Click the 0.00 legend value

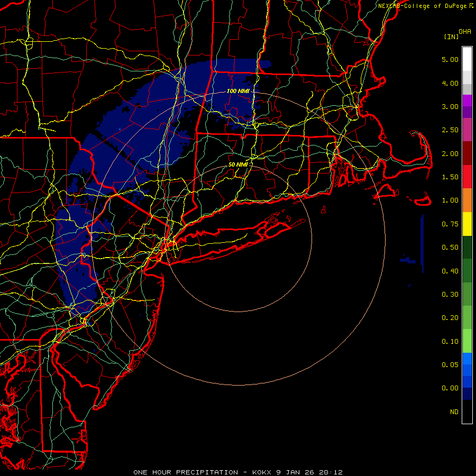click(x=450, y=388)
